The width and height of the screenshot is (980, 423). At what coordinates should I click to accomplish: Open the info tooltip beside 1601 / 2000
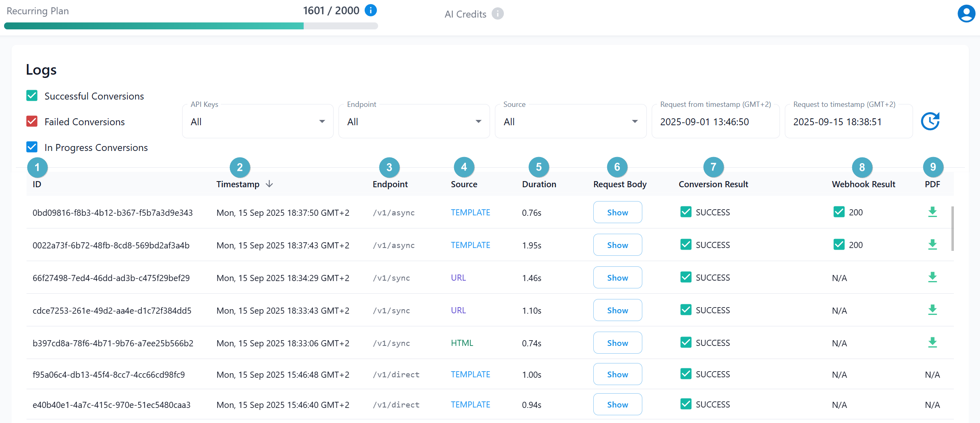(371, 10)
